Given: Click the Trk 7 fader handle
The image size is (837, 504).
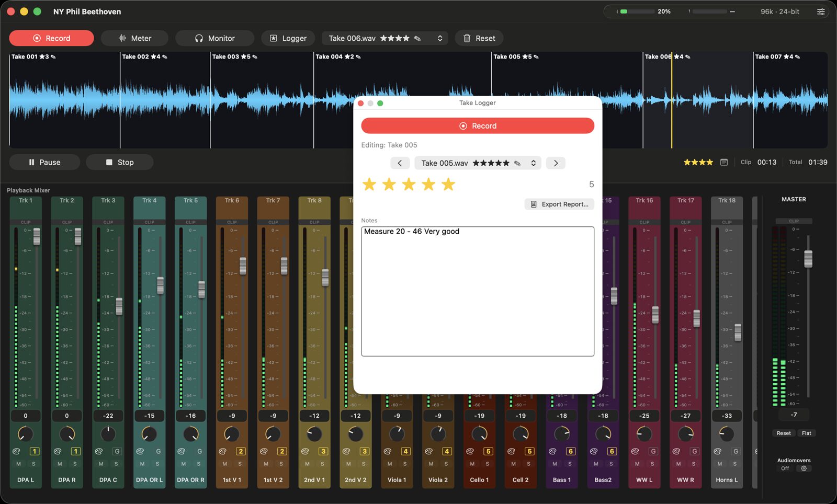Looking at the screenshot, I should (x=284, y=266).
